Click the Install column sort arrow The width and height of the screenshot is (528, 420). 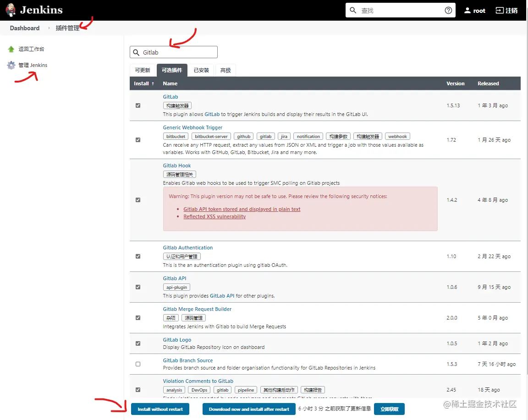coord(153,83)
